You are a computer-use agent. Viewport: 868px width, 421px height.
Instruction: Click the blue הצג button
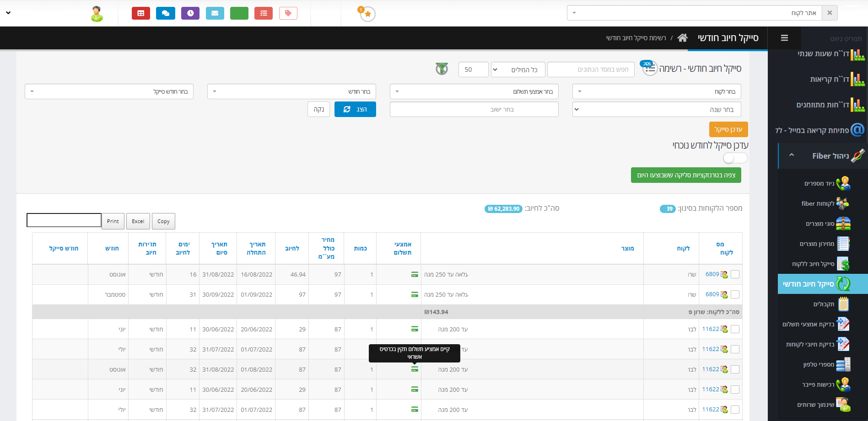(x=355, y=109)
